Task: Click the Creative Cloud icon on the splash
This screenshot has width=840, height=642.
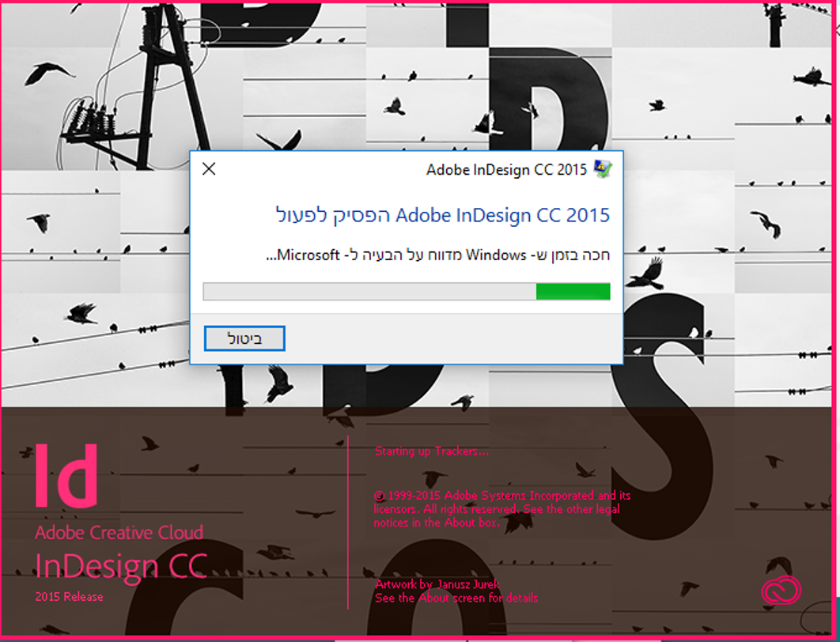Action: [781, 590]
